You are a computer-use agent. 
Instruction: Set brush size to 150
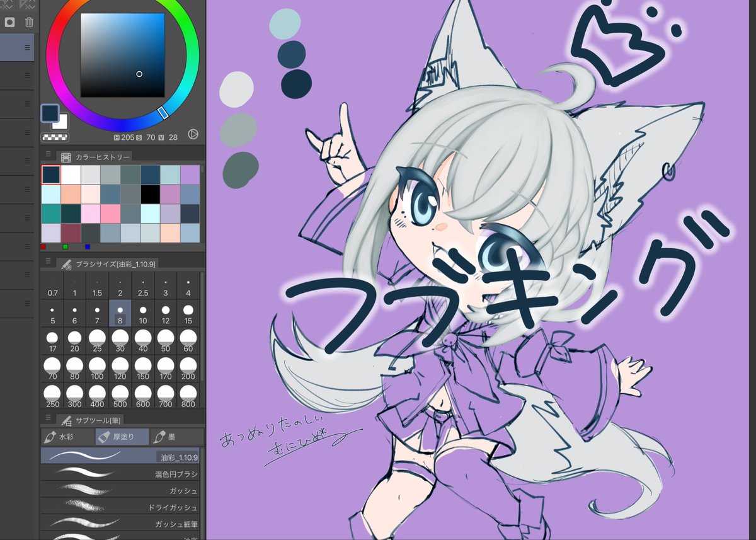pos(142,370)
